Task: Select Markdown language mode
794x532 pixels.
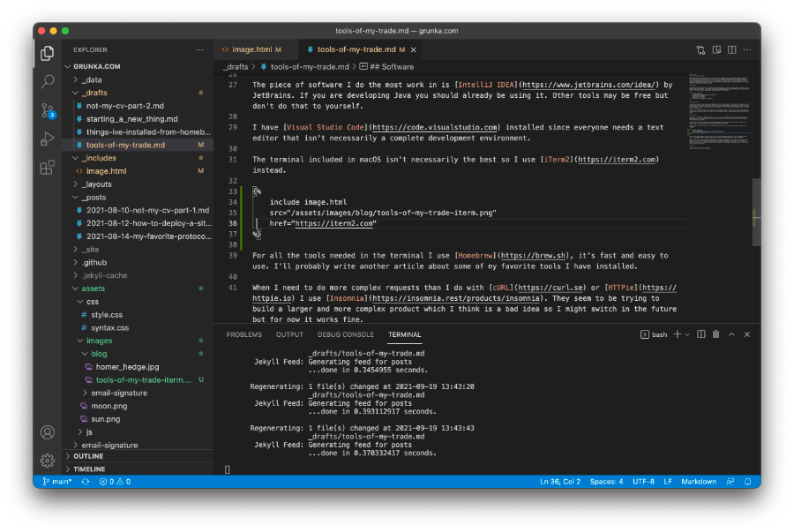Action: pos(699,482)
